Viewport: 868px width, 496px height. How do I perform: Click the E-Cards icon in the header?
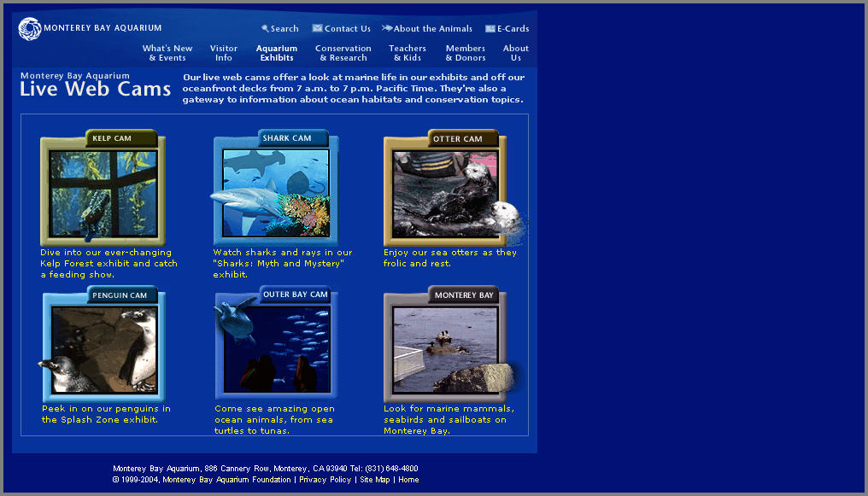tap(491, 28)
